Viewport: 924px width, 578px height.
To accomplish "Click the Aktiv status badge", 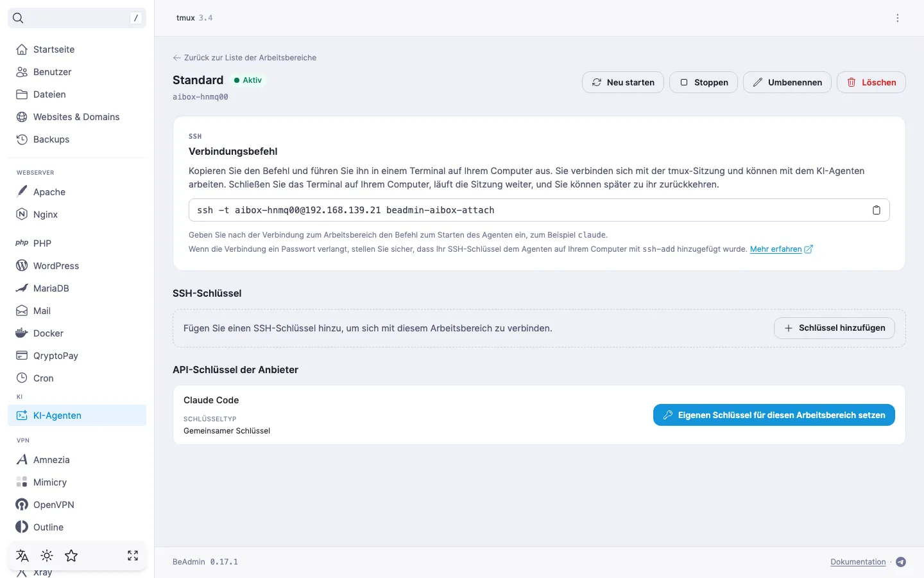I will pyautogui.click(x=248, y=80).
